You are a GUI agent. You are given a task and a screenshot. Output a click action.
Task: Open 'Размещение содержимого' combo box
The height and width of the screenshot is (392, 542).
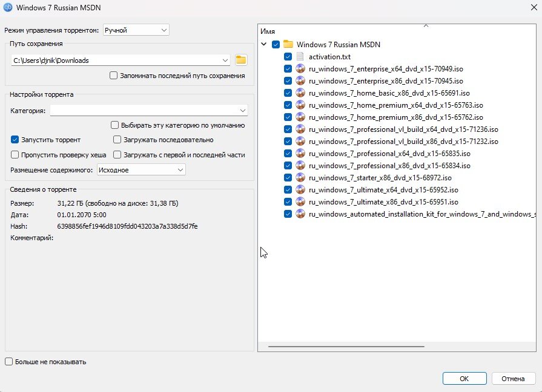pos(141,169)
